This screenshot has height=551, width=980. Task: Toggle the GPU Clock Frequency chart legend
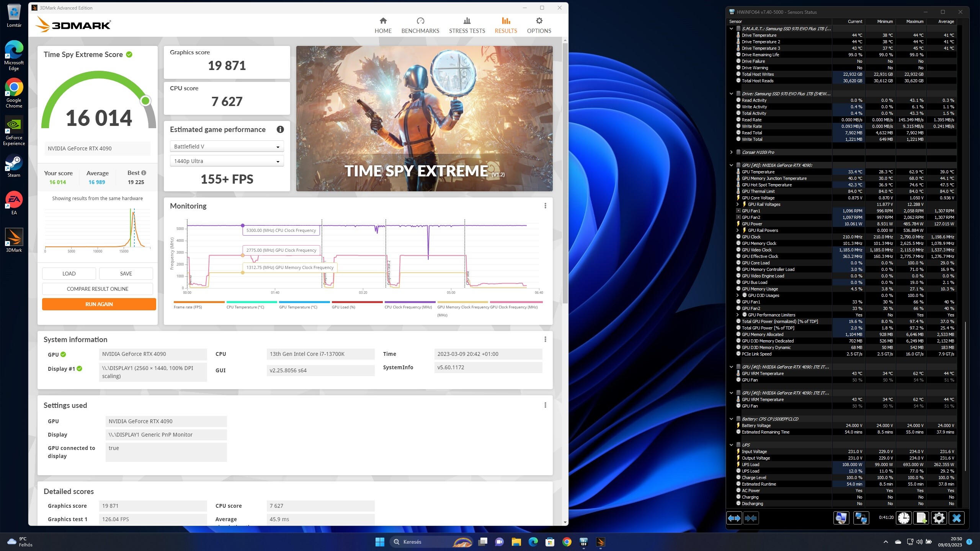click(x=516, y=305)
